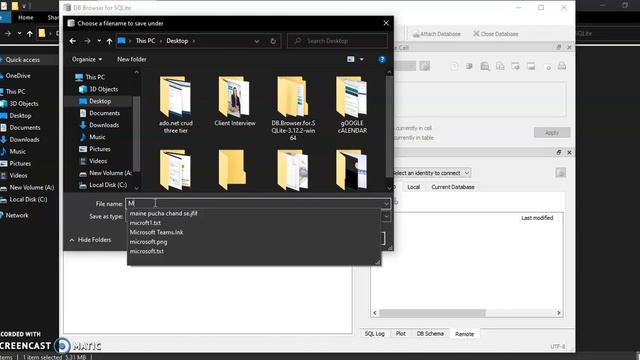Expand the File name dropdown arrow
Viewport: 640px width, 360px height.
coord(386,203)
